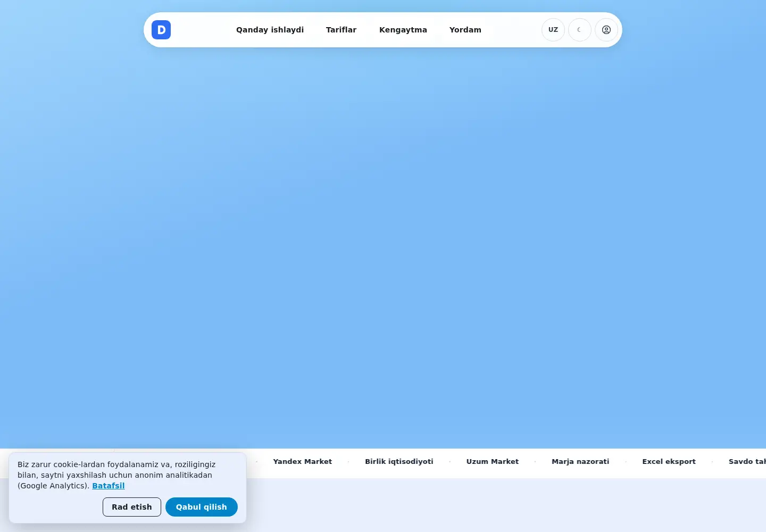This screenshot has width=766, height=532.
Task: Select Birlik iqtisodiyoti in the ticker strip
Action: click(399, 462)
